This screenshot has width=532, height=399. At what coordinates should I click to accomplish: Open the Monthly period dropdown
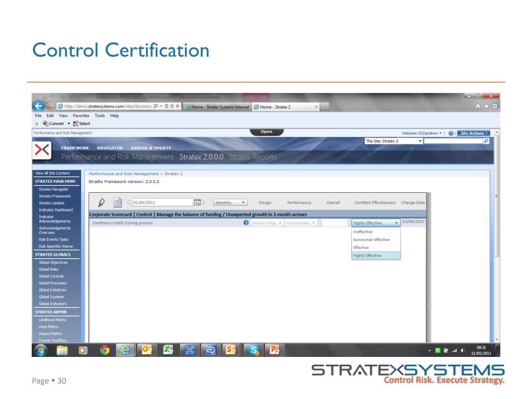click(230, 203)
